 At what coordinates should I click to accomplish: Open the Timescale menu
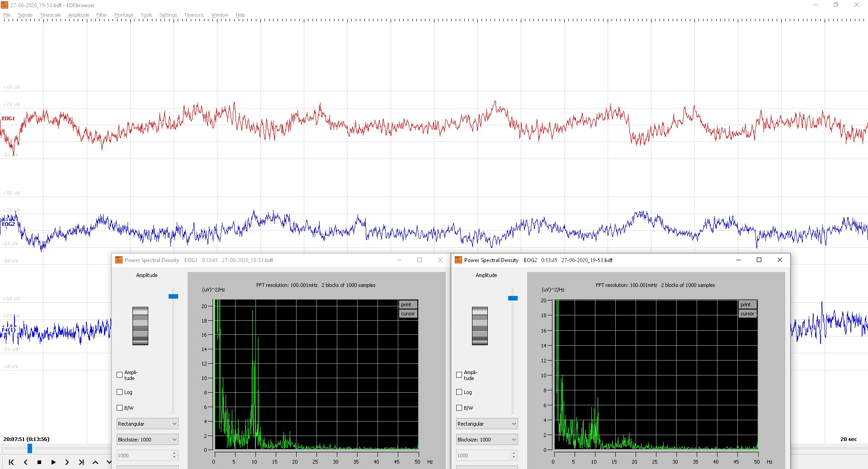click(50, 15)
